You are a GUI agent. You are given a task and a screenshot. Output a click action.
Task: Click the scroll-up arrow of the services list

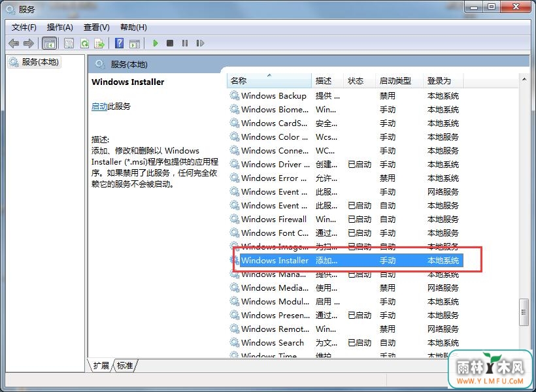click(x=524, y=80)
